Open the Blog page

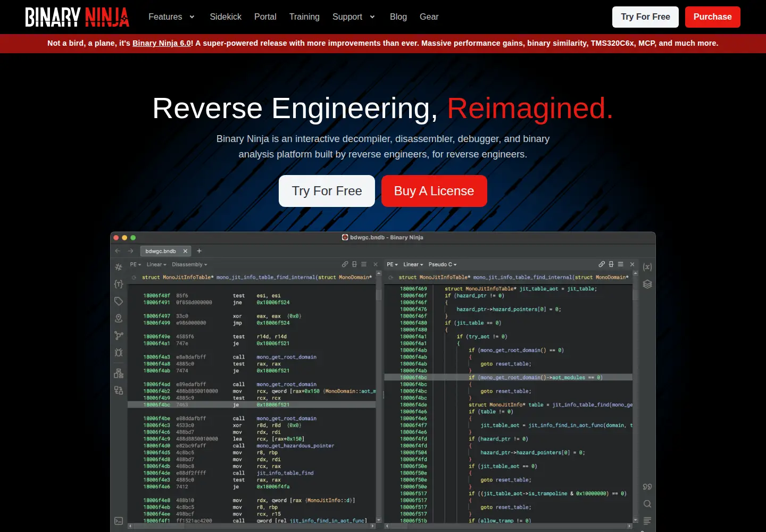pos(398,17)
